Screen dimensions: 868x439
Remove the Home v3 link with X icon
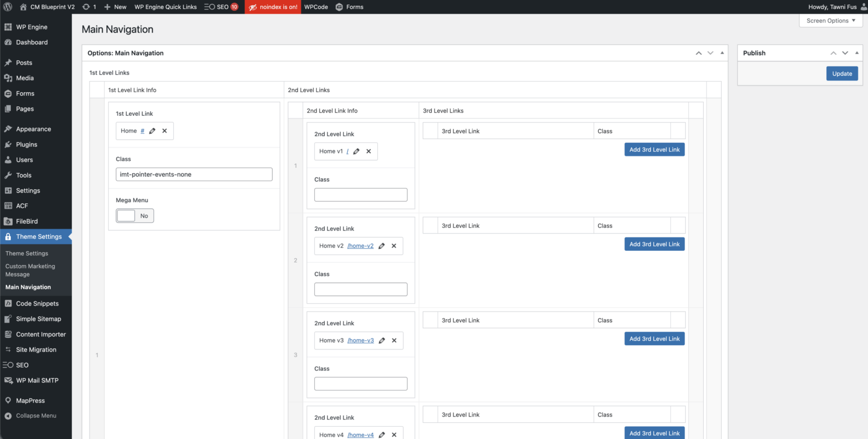coord(394,340)
